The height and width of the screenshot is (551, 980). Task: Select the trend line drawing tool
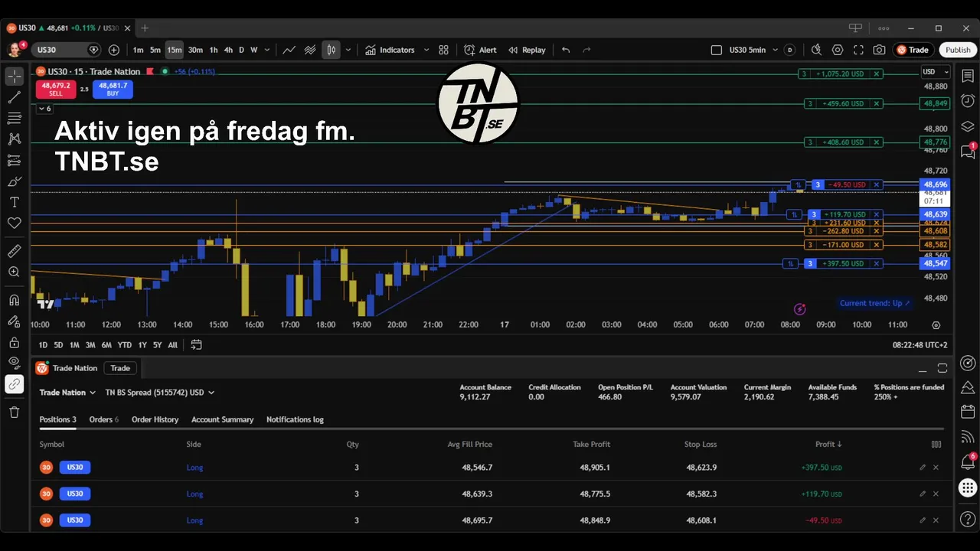[x=14, y=97]
